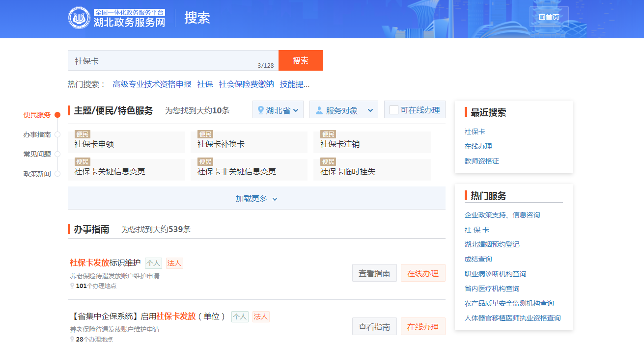Image resolution: width=644 pixels, height=343 pixels.
Task: Jump to 办事指南 section in sidebar
Action: 37,134
